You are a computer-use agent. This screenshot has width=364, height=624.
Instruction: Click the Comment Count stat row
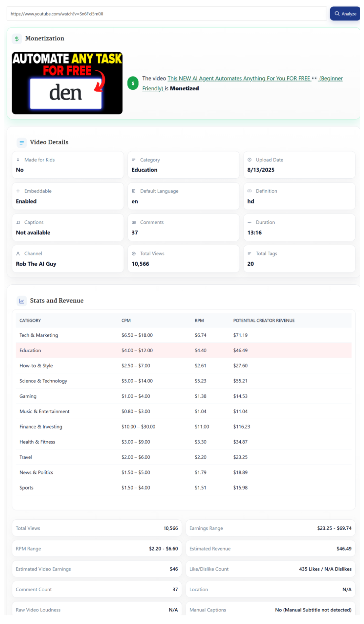97,589
